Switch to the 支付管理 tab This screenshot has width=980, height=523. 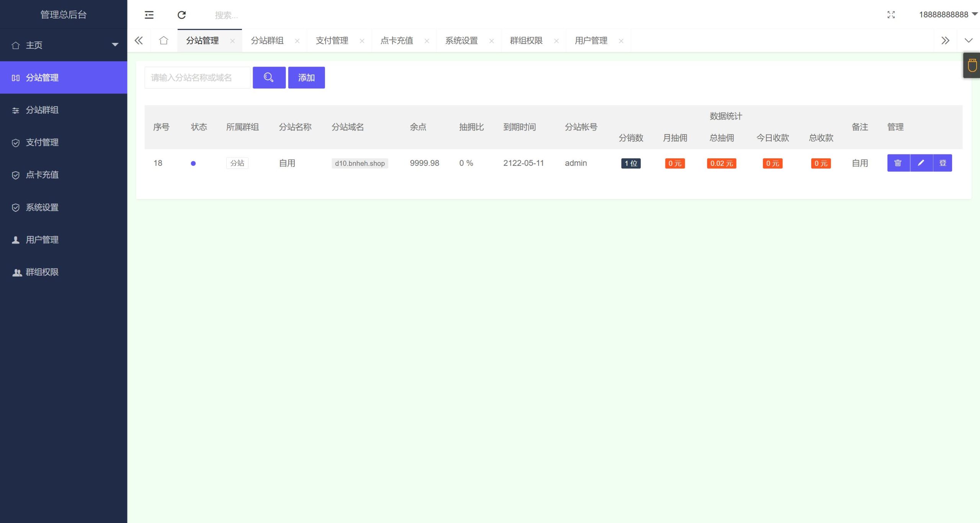click(332, 40)
